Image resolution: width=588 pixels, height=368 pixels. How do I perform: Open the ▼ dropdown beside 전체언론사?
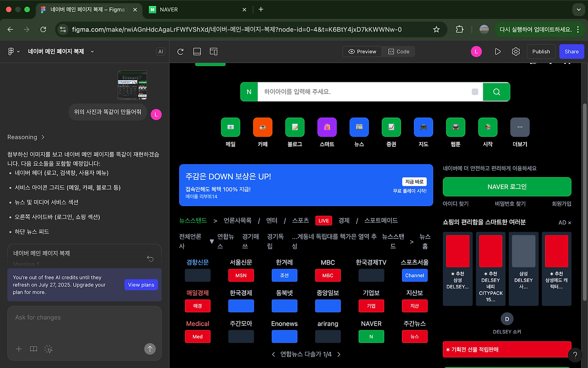[x=212, y=241]
